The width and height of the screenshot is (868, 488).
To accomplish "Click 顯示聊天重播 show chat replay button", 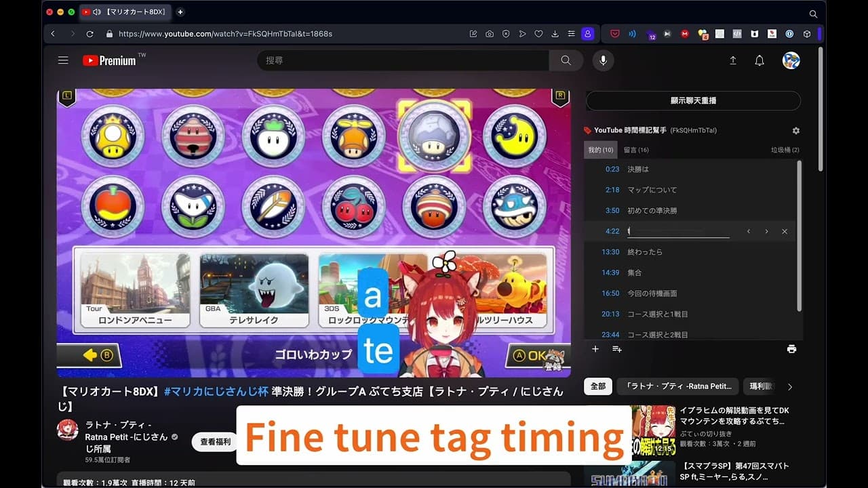I will 693,100.
